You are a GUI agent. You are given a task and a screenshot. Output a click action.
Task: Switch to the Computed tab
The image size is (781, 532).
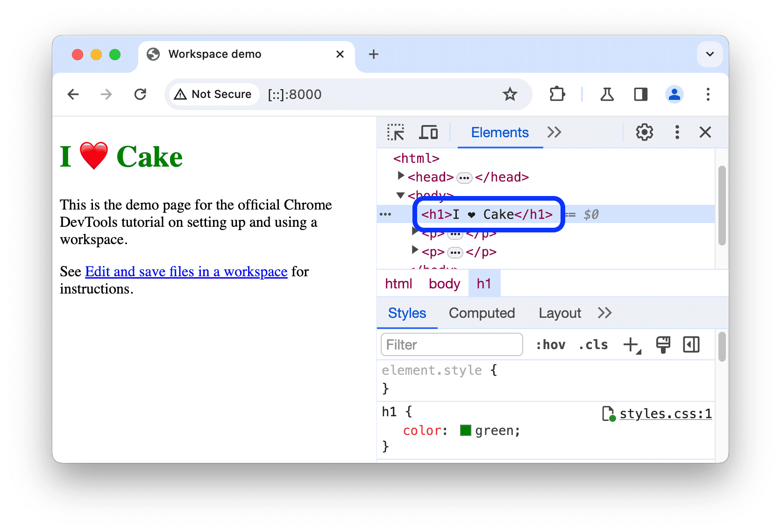click(482, 313)
